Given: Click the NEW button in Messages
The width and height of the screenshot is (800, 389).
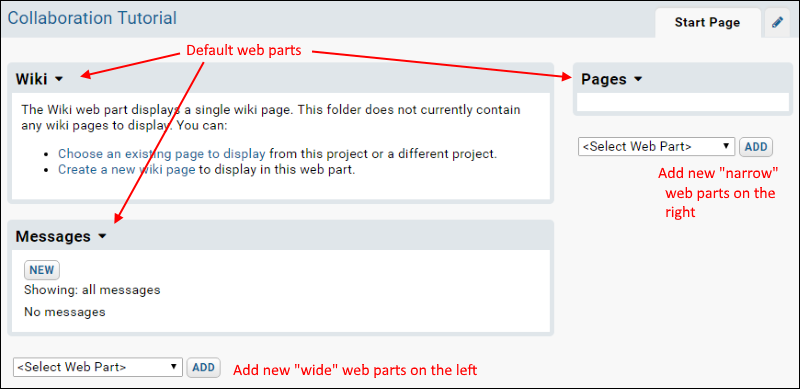Looking at the screenshot, I should [x=42, y=270].
